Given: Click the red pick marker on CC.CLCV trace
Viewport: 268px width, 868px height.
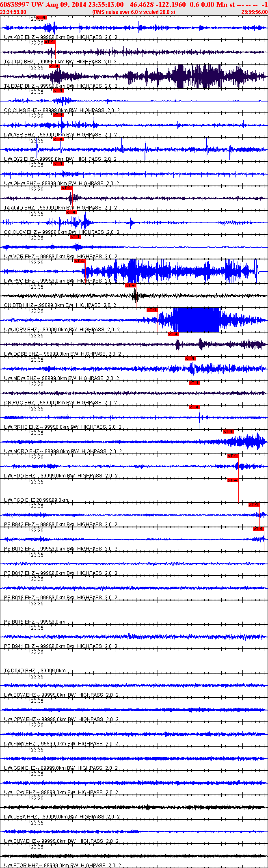Looking at the screenshot, I should coord(71,212).
